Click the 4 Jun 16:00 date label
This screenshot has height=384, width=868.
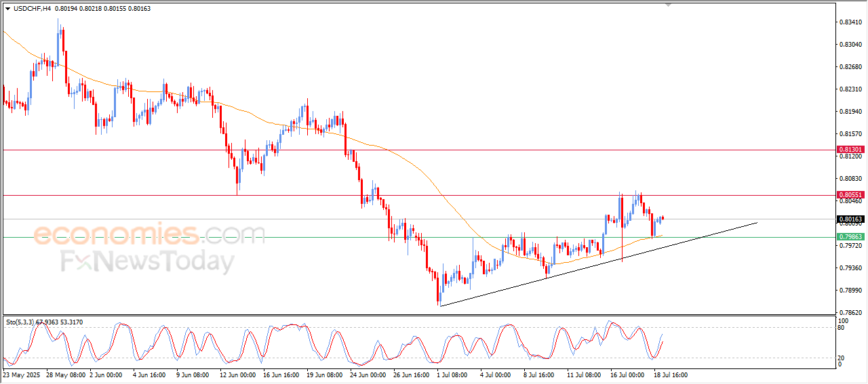[150, 375]
